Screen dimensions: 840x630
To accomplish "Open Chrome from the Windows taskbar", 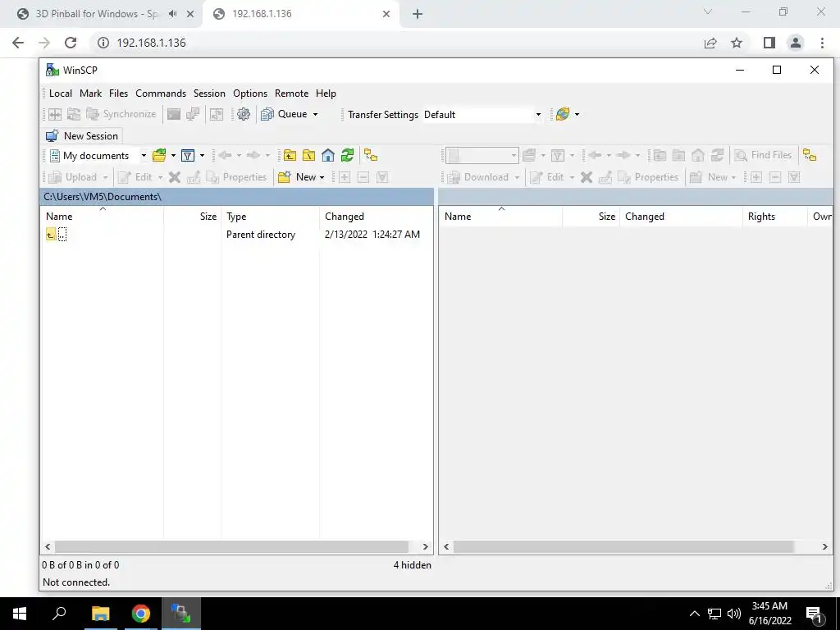I will click(141, 614).
